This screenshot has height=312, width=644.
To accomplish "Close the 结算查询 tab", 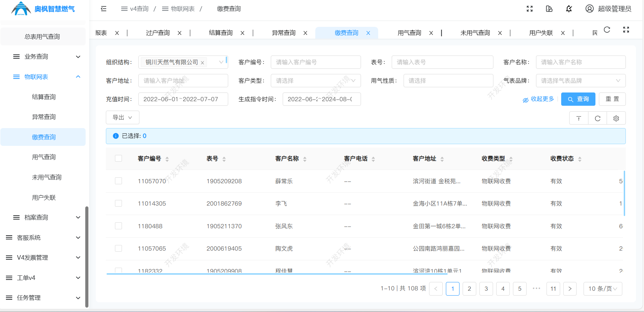I will coord(243,33).
